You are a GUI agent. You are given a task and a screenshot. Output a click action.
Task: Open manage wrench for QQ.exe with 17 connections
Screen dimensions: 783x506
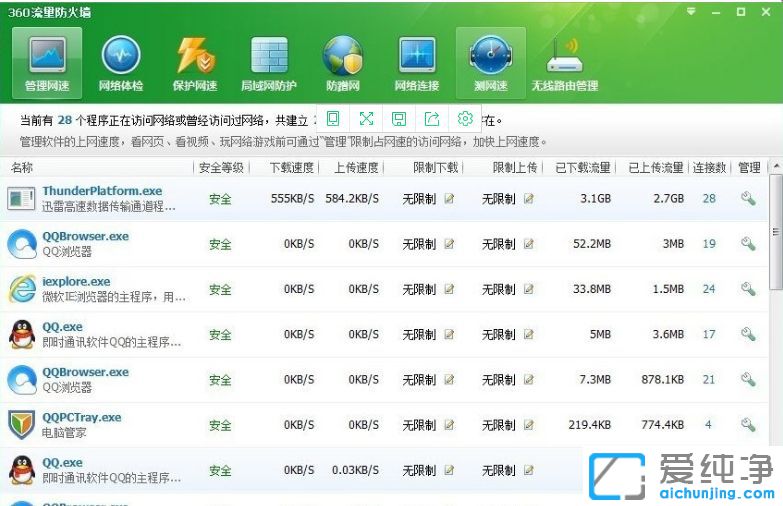748,334
